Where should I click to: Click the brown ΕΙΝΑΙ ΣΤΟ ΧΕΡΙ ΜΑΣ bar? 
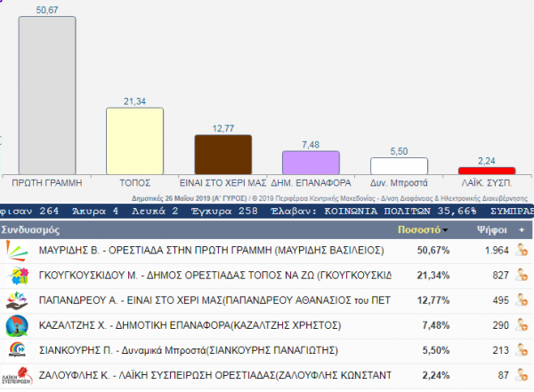tap(222, 155)
